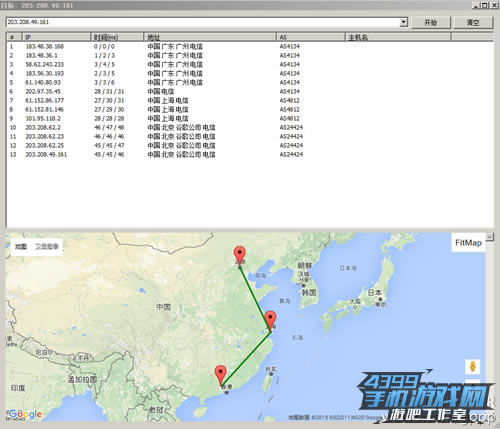Maximize the traceroute window
The height and width of the screenshot is (429, 500).
click(x=485, y=5)
